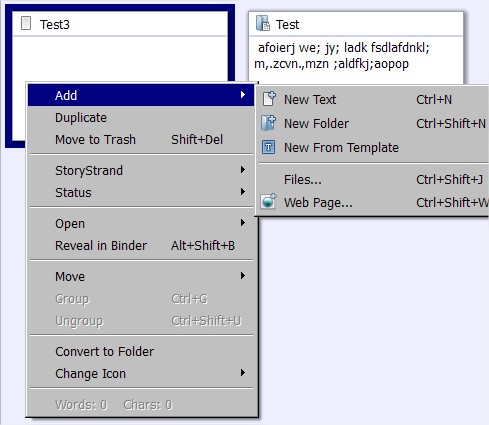Select Convert to Folder

tap(141, 352)
